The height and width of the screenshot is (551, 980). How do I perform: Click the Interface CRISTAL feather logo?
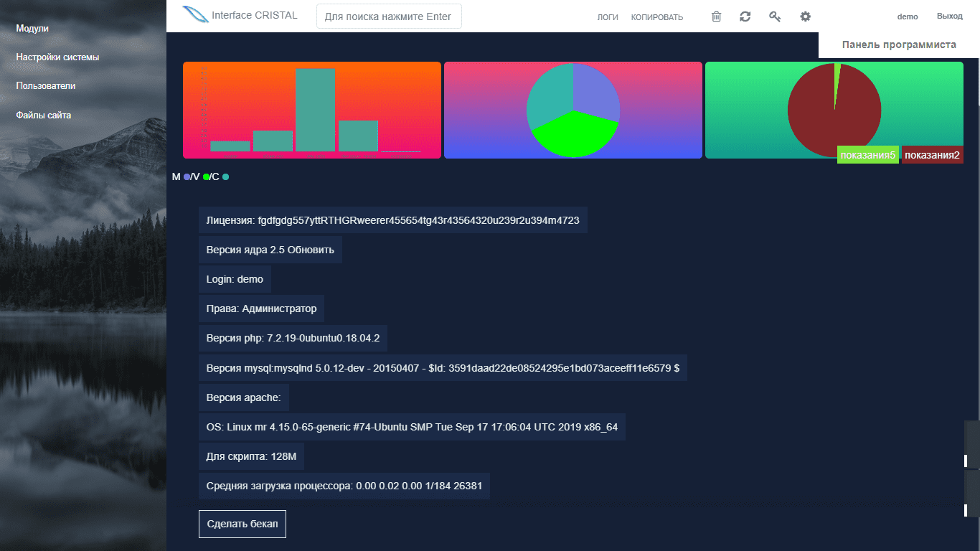click(194, 15)
